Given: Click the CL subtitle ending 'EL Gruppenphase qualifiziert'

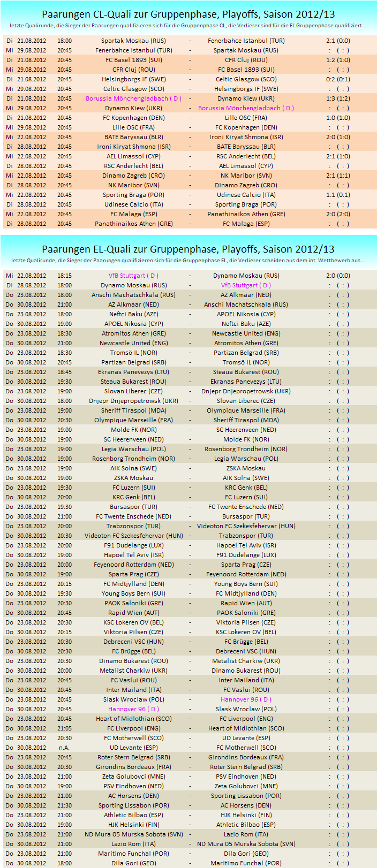Looking at the screenshot, I should 188,26.
